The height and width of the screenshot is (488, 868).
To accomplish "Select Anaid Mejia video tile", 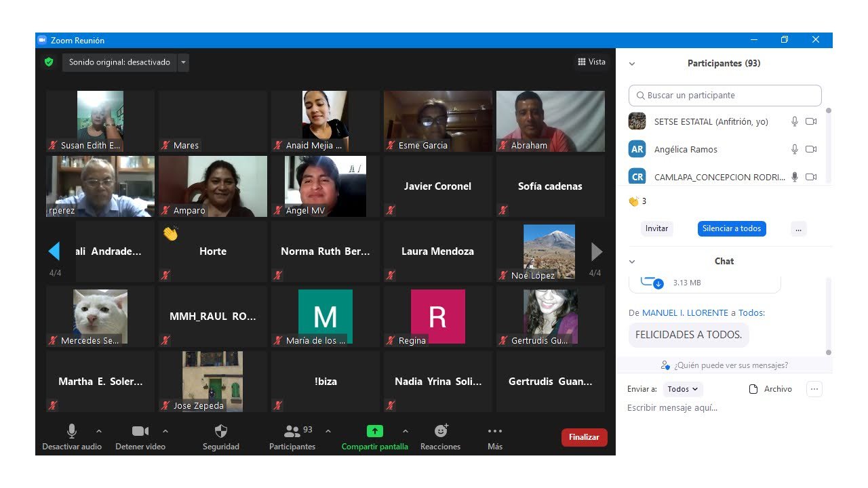I will coord(325,121).
